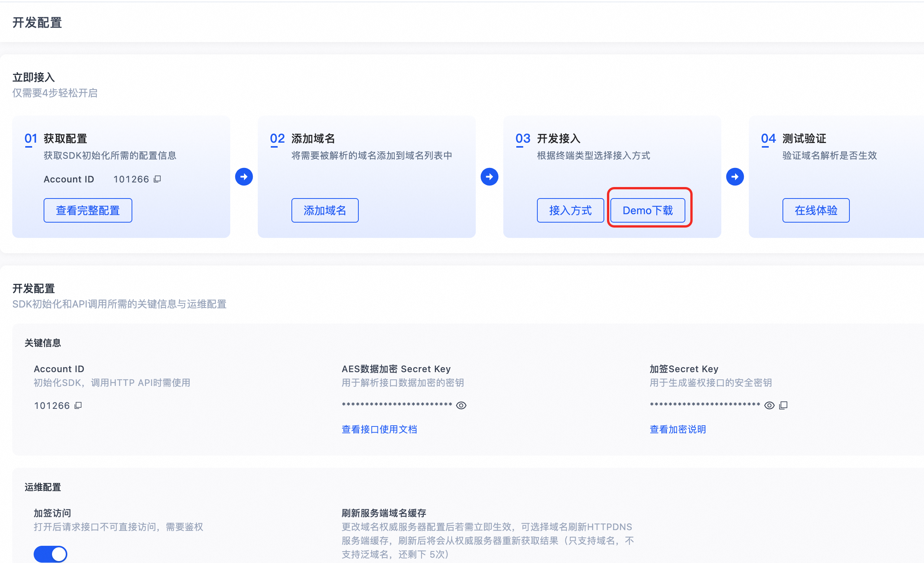The width and height of the screenshot is (924, 563).
Task: Reveal the AES encryption Secret Key
Action: [461, 405]
